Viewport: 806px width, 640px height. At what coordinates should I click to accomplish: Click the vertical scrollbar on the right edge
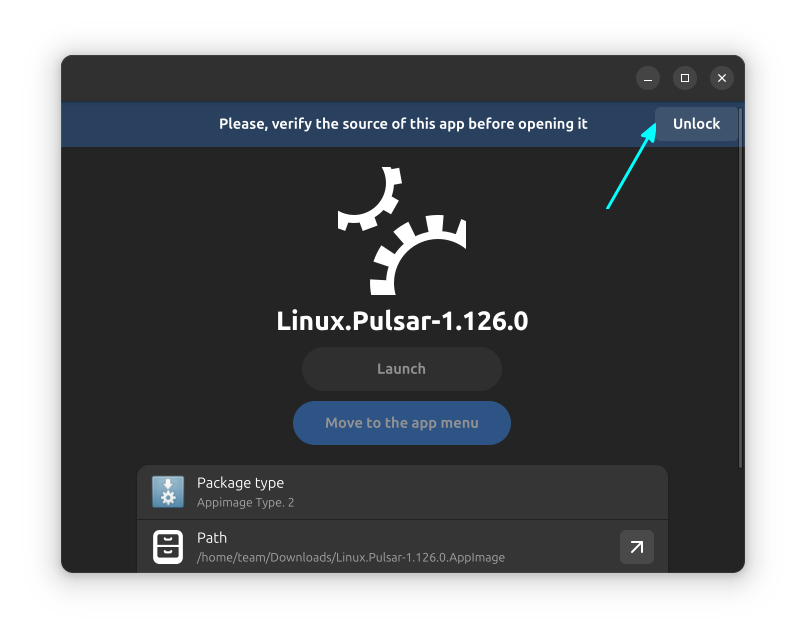pyautogui.click(x=740, y=290)
